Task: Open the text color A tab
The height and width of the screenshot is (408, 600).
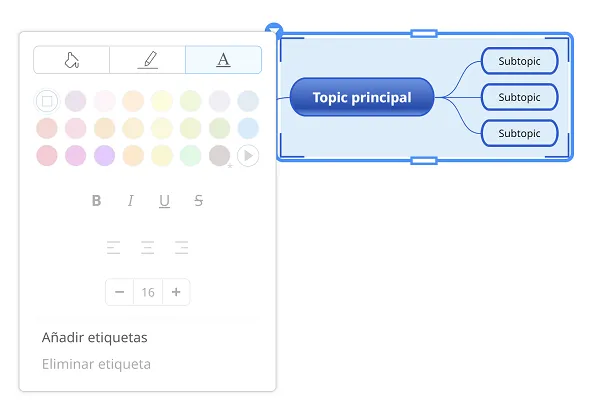Action: (x=223, y=60)
